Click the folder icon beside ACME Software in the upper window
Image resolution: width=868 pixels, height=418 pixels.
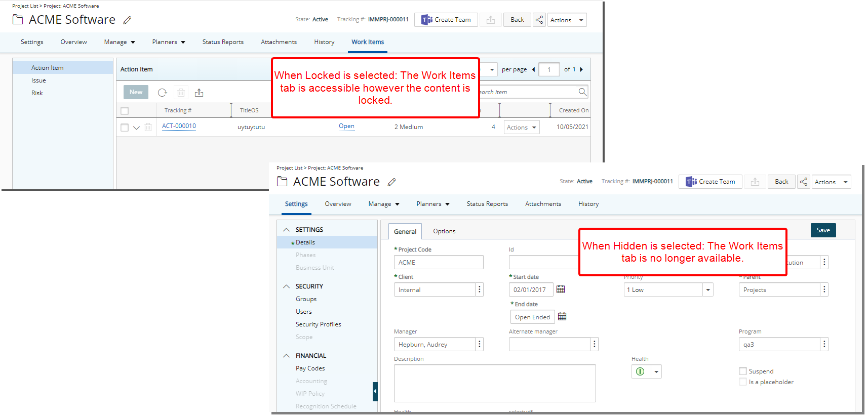pos(18,19)
